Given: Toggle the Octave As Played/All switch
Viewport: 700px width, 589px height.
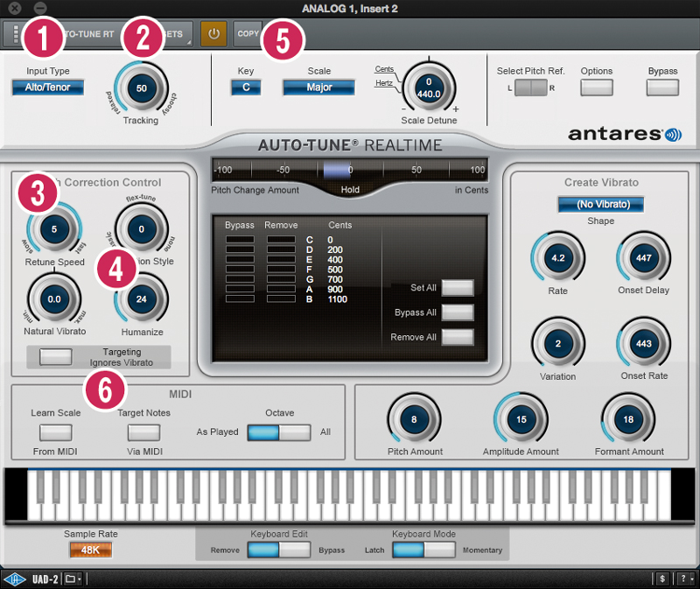Looking at the screenshot, I should click(x=279, y=432).
